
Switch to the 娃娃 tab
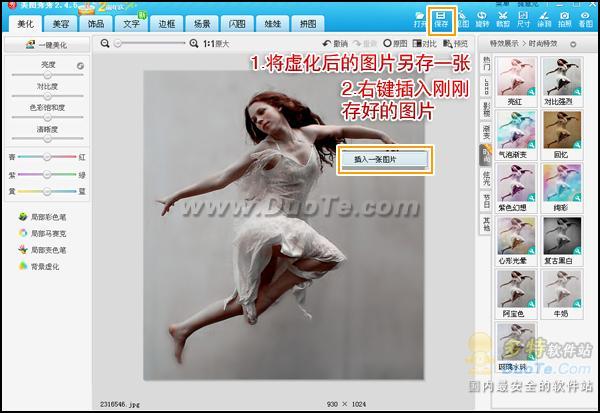pyautogui.click(x=272, y=24)
